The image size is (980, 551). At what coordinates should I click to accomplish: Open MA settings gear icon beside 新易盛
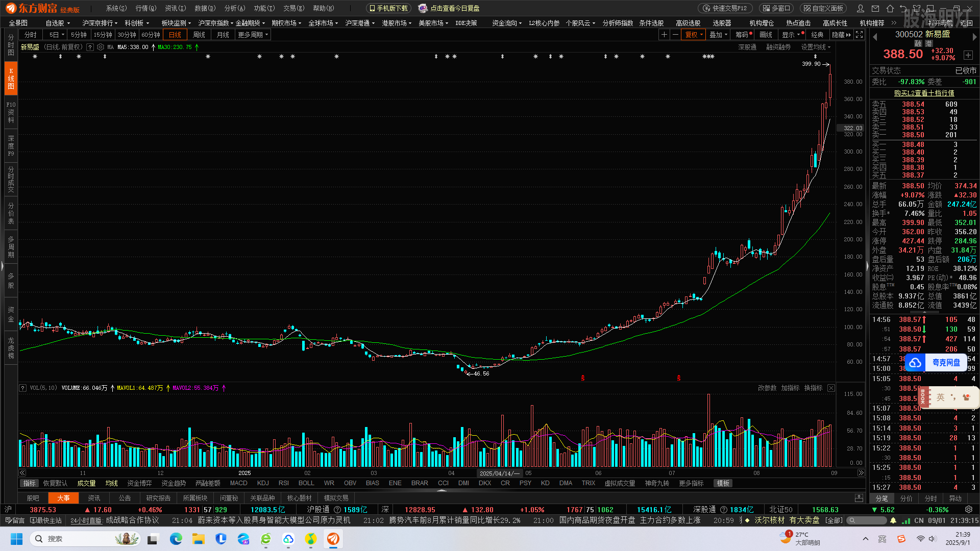pyautogui.click(x=101, y=47)
